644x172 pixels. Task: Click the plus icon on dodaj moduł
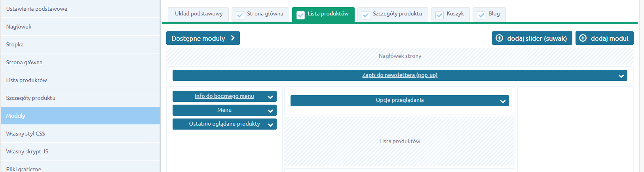[583, 38]
